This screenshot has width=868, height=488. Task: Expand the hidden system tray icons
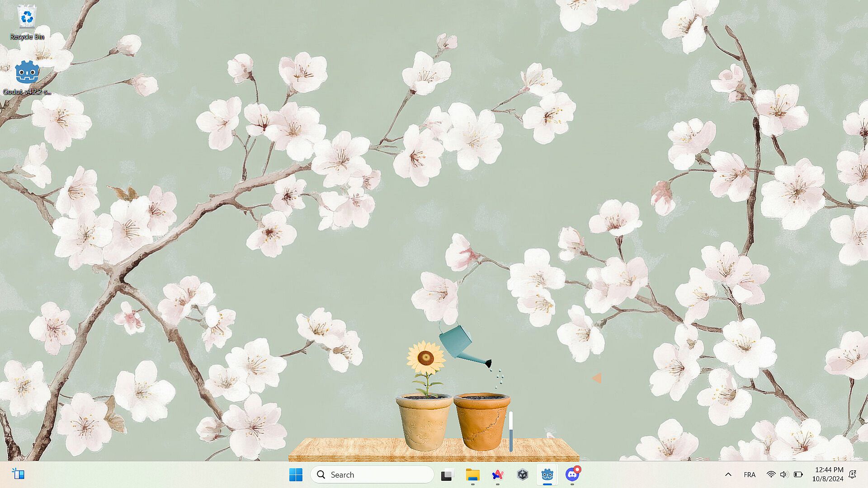(x=728, y=474)
